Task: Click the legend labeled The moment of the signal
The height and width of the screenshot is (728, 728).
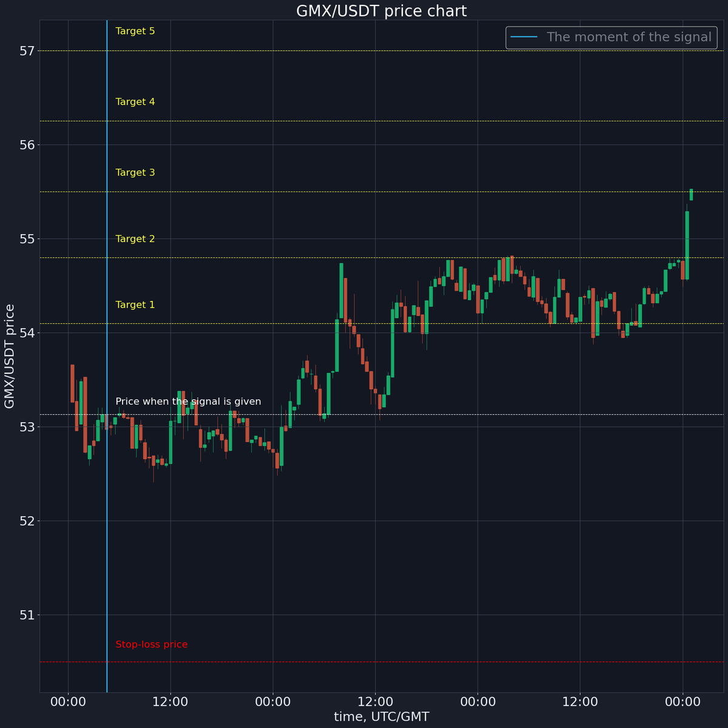Action: click(630, 37)
